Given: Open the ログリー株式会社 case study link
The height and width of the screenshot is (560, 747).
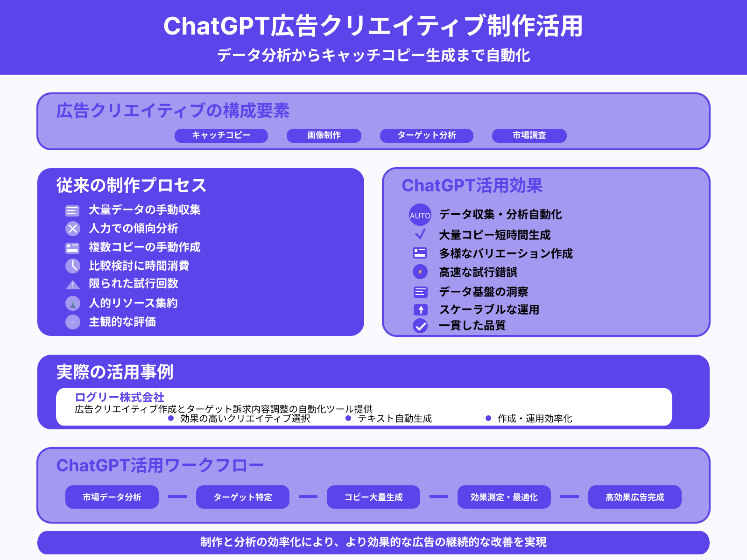Looking at the screenshot, I should pyautogui.click(x=120, y=398).
